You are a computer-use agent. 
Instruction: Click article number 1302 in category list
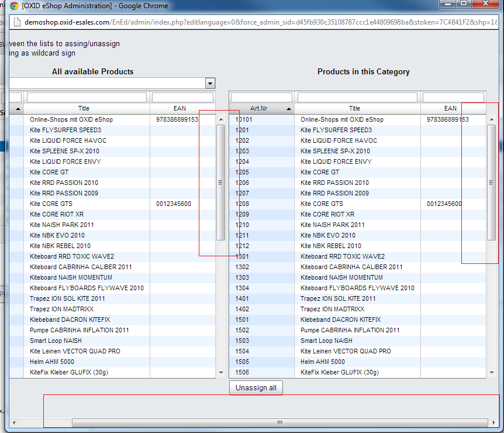242,267
